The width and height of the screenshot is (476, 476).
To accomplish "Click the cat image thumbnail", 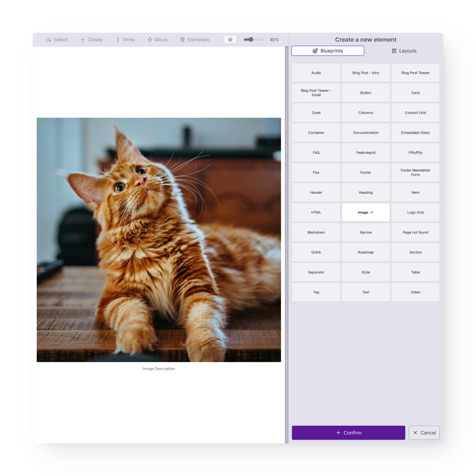I will coord(159,240).
